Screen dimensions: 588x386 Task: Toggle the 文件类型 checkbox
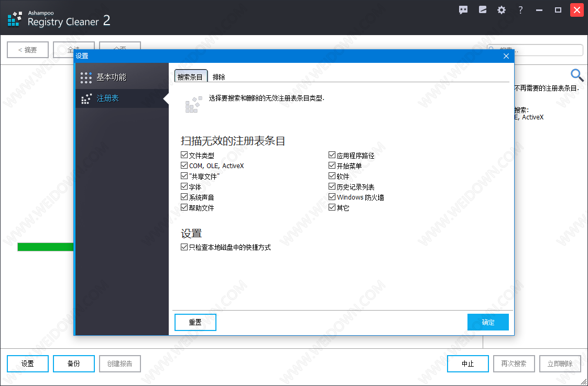184,155
